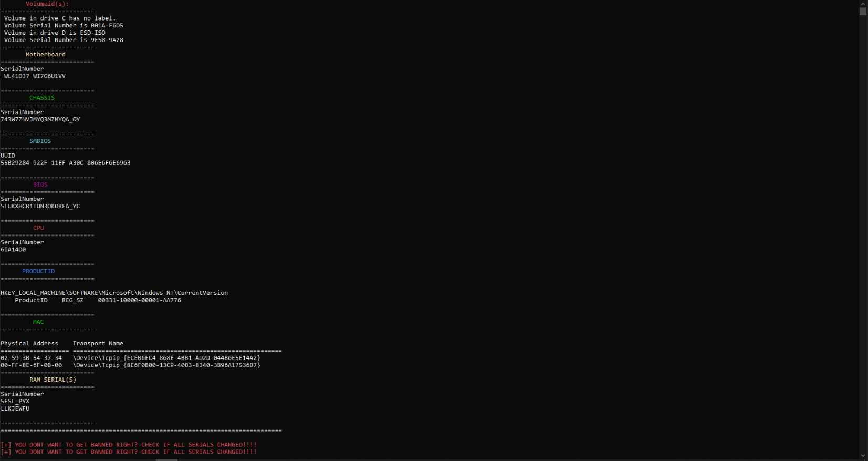Click line 'Volume in drive D is ESD-ISO'
Viewport: 868px width, 461px height.
tap(55, 33)
